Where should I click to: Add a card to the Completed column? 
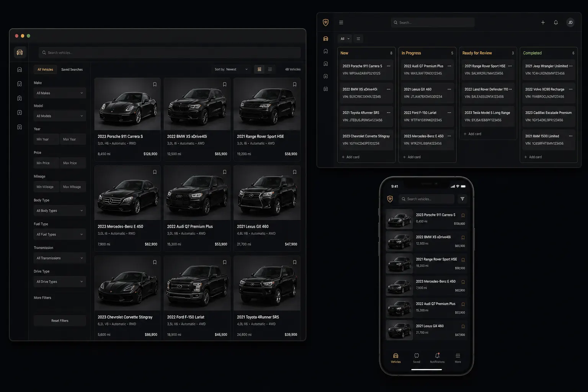coord(533,157)
